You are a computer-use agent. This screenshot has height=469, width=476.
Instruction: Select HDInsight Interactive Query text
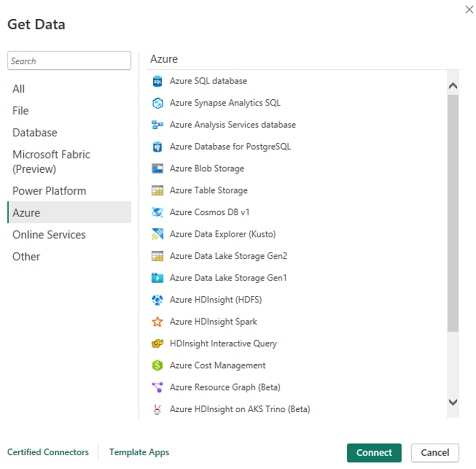coord(223,343)
